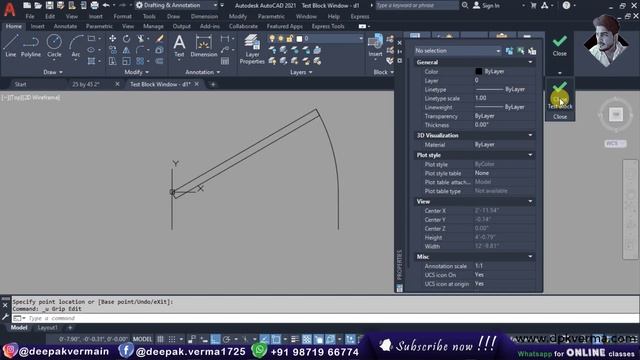Toggle the drawing grid display in status bar

160,339
